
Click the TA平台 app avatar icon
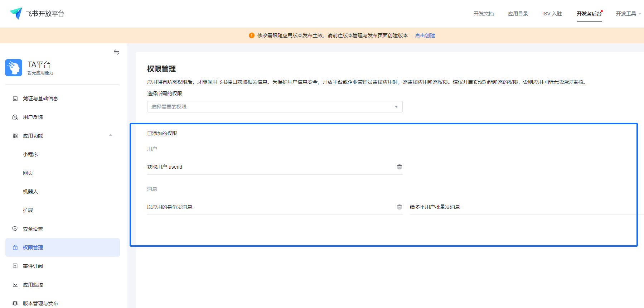click(14, 68)
